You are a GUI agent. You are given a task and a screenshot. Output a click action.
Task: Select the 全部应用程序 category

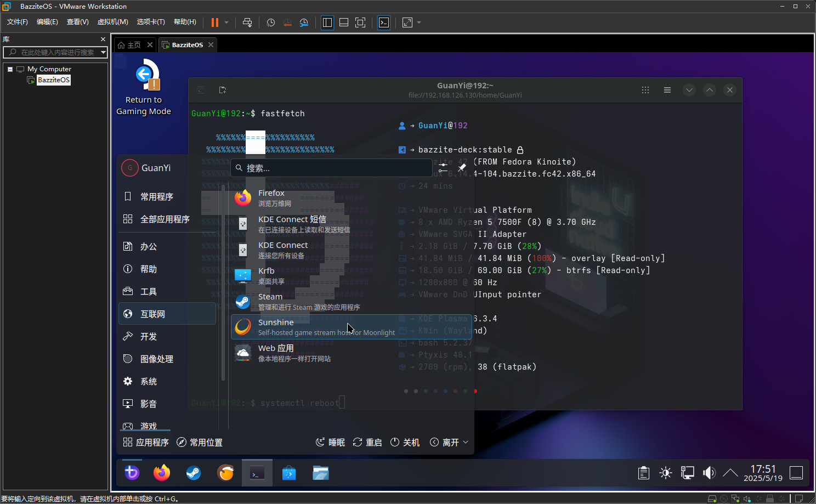tap(167, 219)
